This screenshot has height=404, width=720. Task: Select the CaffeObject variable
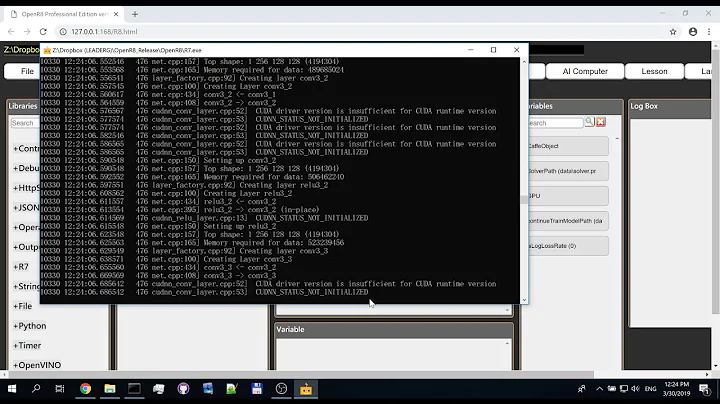568,146
